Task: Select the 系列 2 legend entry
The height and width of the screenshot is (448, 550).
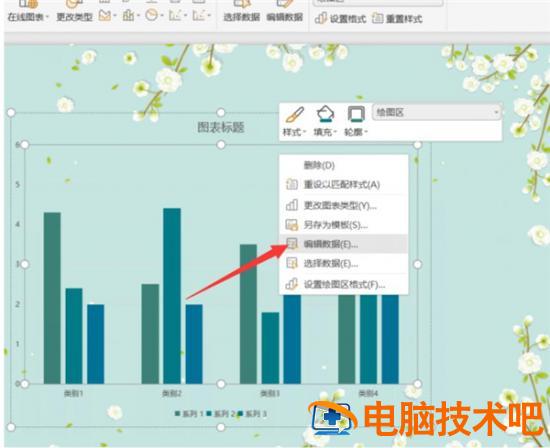Action: pos(221,414)
